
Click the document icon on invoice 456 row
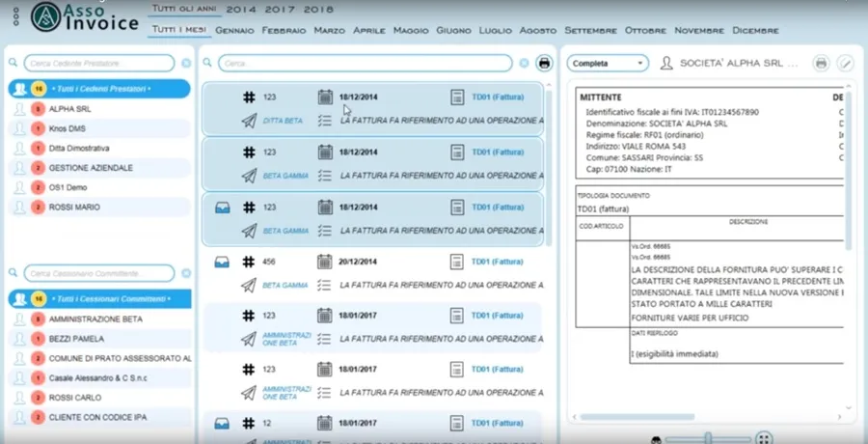[457, 262]
